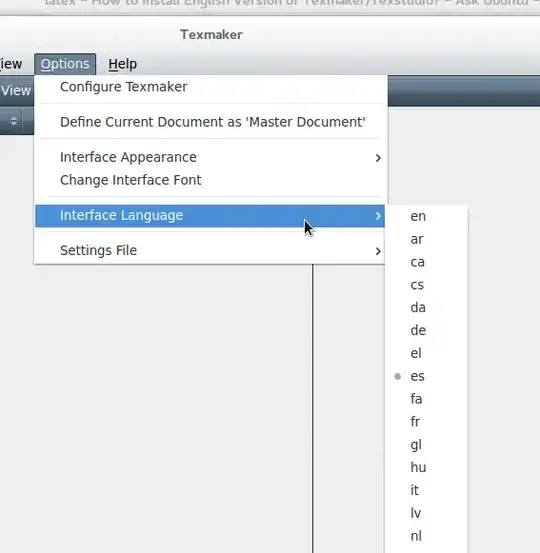Image resolution: width=540 pixels, height=553 pixels.
Task: Open the View menu in menu bar
Action: [x=11, y=64]
